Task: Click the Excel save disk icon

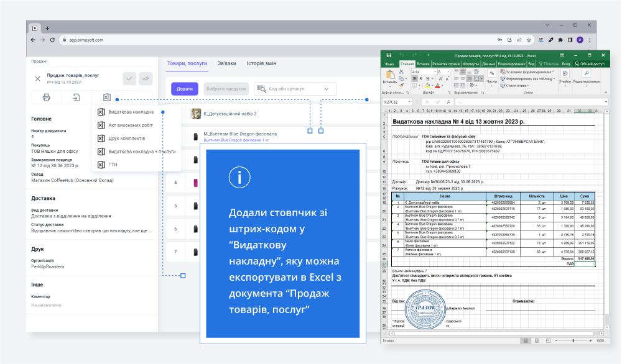Action: (x=389, y=55)
